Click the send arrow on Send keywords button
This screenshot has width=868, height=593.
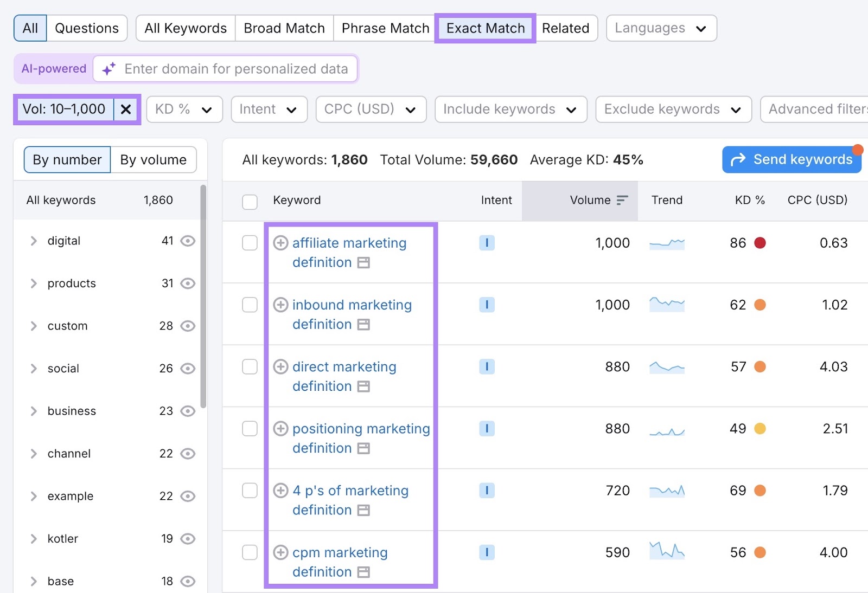[x=738, y=159]
